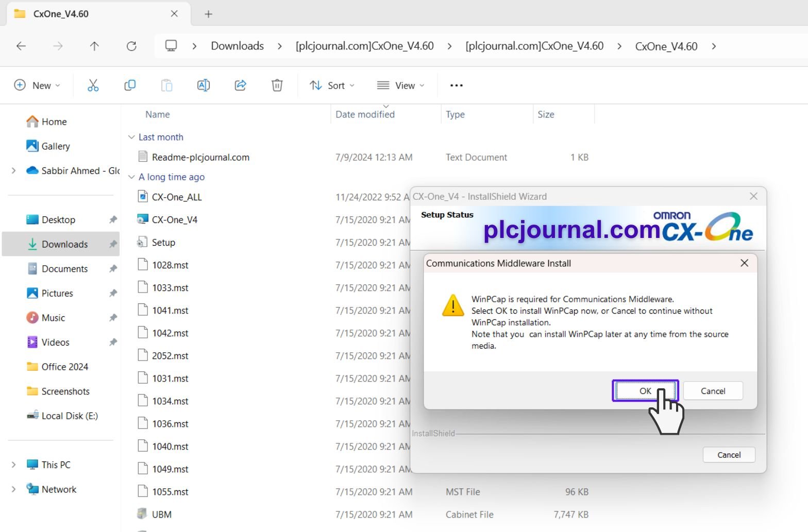Click Cancel in the InstallShield Wizard

click(729, 455)
